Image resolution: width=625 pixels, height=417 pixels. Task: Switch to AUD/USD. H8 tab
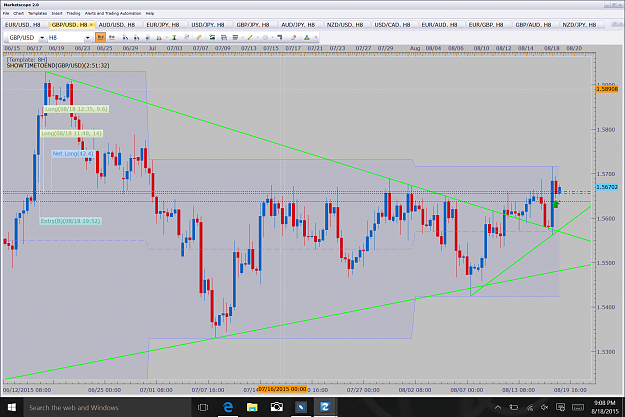point(117,25)
